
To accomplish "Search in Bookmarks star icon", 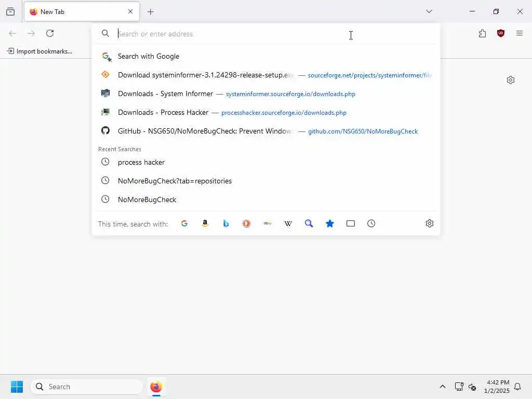I will [330, 223].
